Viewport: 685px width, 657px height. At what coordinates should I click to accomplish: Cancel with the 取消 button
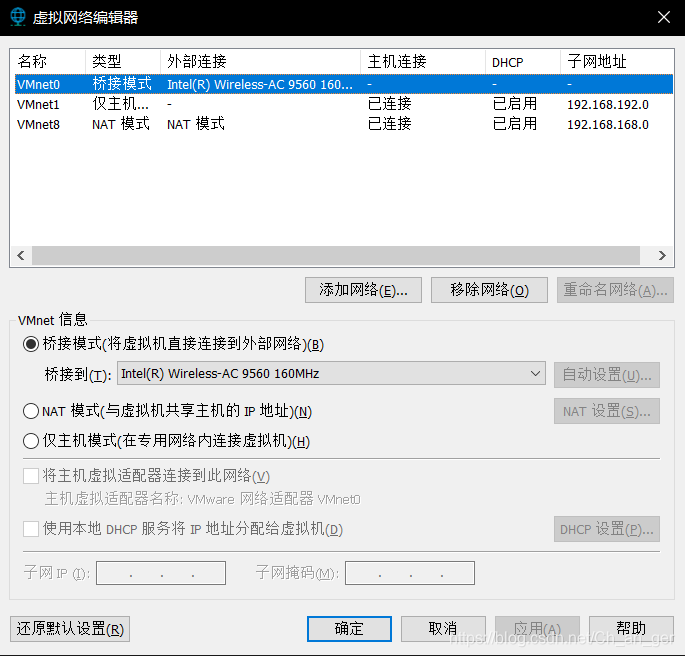click(443, 629)
